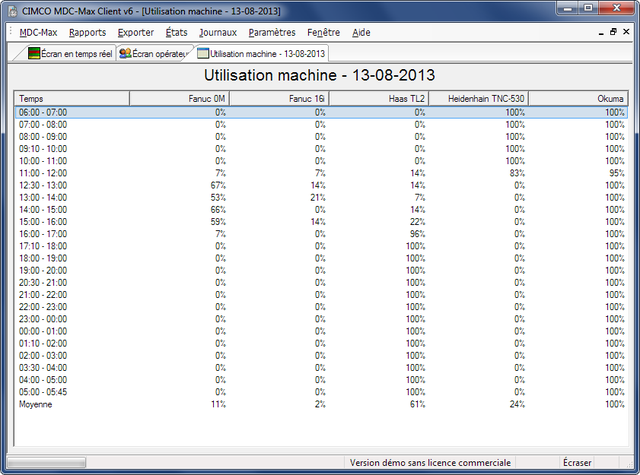640x475 pixels.
Task: Select the 22:00 - 23:00 row
Action: 321,307
